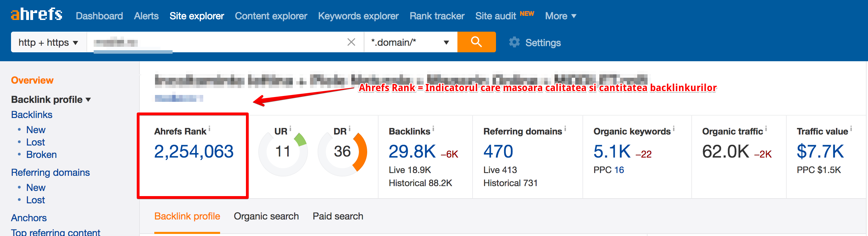Image resolution: width=868 pixels, height=236 pixels.
Task: Click the info icon beside Referring domains metric
Action: tap(565, 129)
